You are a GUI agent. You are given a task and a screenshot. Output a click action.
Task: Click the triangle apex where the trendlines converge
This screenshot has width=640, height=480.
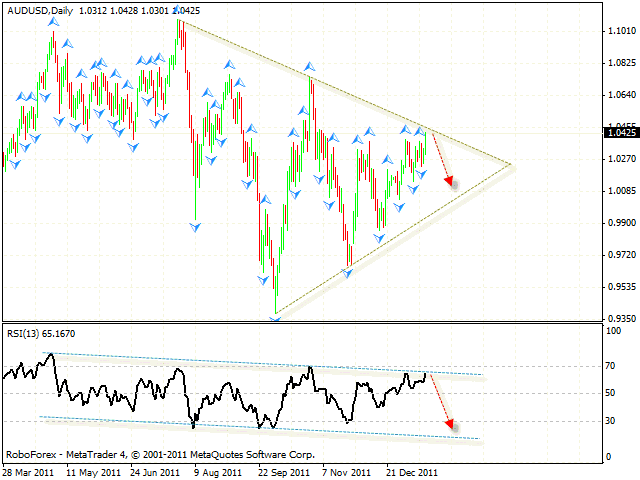tap(511, 164)
